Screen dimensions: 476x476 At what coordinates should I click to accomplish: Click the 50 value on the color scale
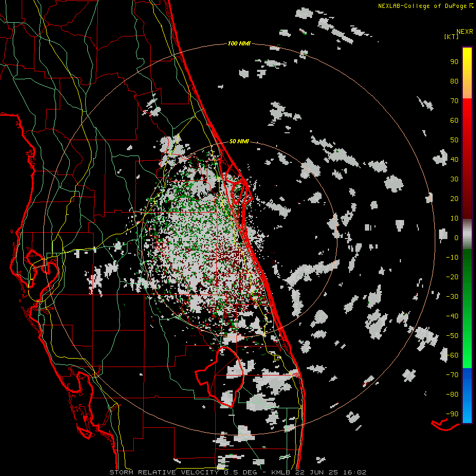(454, 140)
